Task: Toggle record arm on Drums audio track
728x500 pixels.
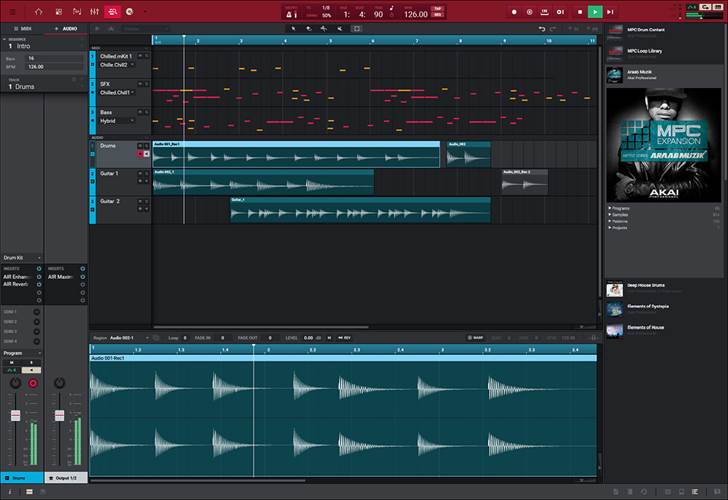Action: point(140,154)
